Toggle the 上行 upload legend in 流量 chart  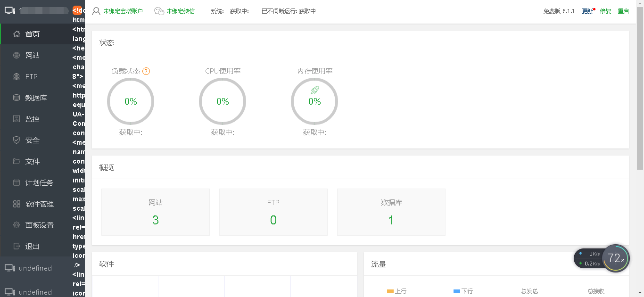click(x=396, y=291)
